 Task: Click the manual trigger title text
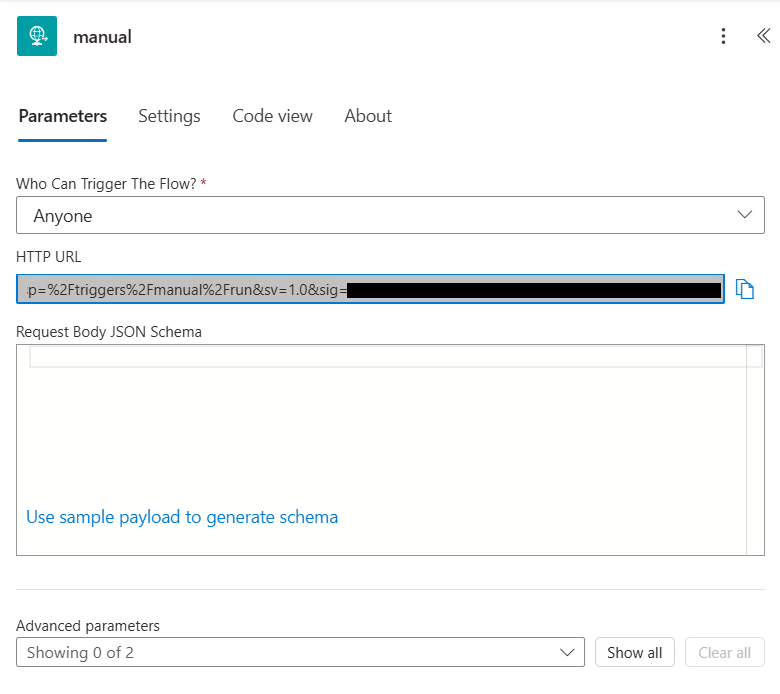102,37
